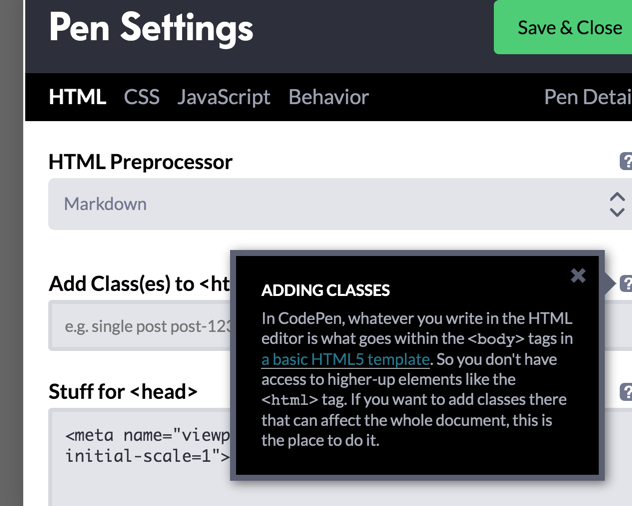Open the JavaScript settings tab
This screenshot has width=632, height=506.
[x=224, y=97]
